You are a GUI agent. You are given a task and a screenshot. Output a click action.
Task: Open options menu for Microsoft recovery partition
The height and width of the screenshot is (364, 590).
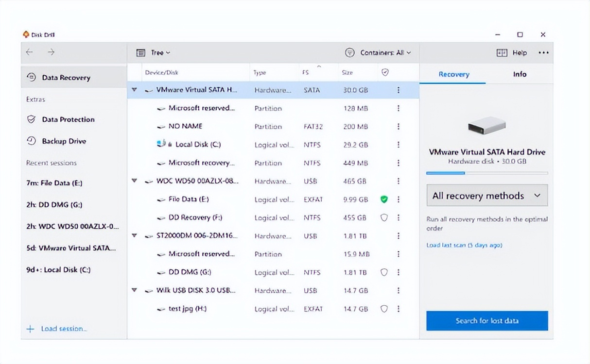(399, 163)
